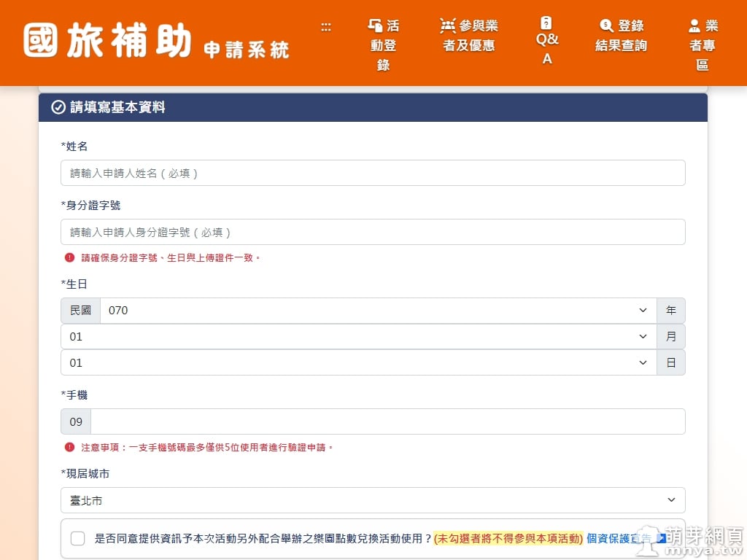Click the 09 phone prefix box
747x560 pixels.
pos(76,421)
